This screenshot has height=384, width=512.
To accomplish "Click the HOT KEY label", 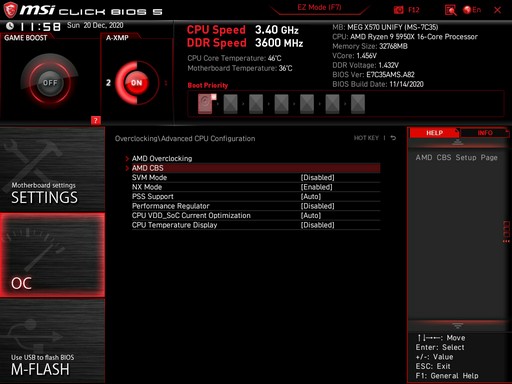I will 366,138.
